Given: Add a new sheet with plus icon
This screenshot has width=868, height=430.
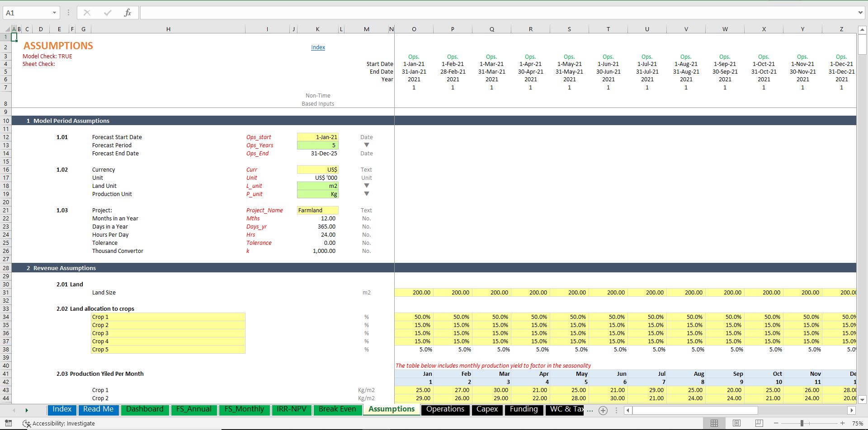Looking at the screenshot, I should click(603, 410).
